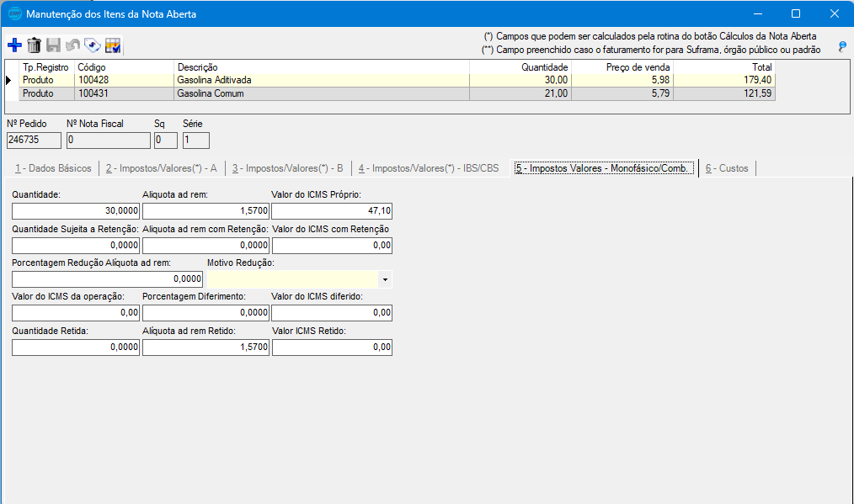The width and height of the screenshot is (854, 504).
Task: Click the Quantidade input field showing 30,0000
Action: [x=76, y=211]
